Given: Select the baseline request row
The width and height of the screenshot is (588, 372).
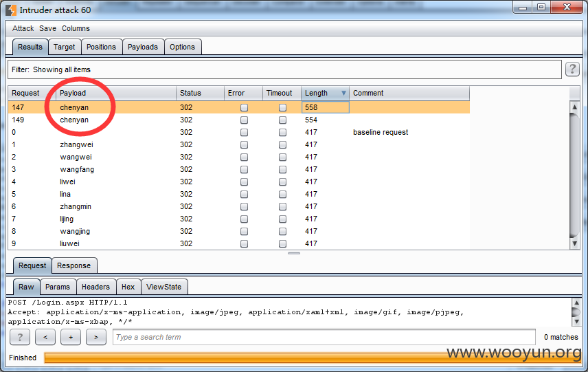Looking at the screenshot, I should 238,132.
